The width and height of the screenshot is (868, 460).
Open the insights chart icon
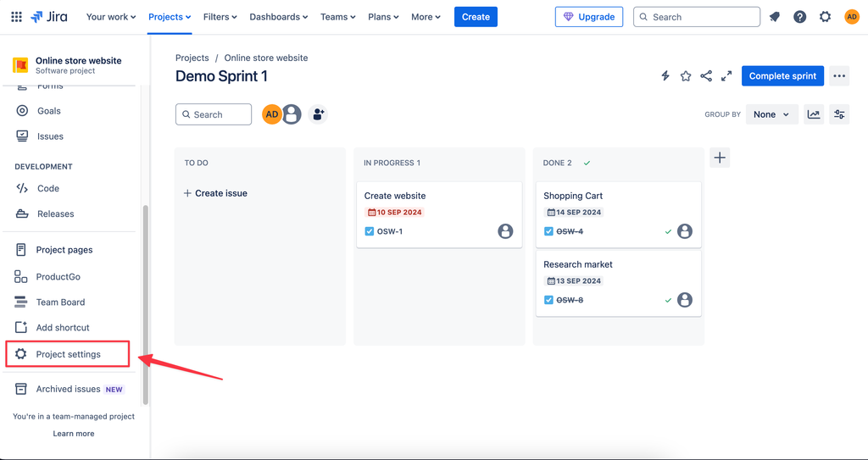point(814,114)
